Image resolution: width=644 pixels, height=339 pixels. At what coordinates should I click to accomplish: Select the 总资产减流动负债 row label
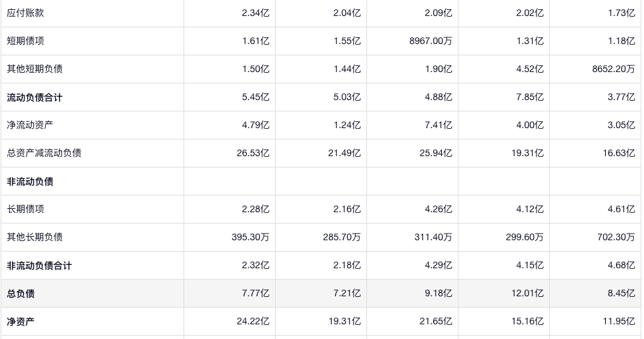[x=44, y=153]
